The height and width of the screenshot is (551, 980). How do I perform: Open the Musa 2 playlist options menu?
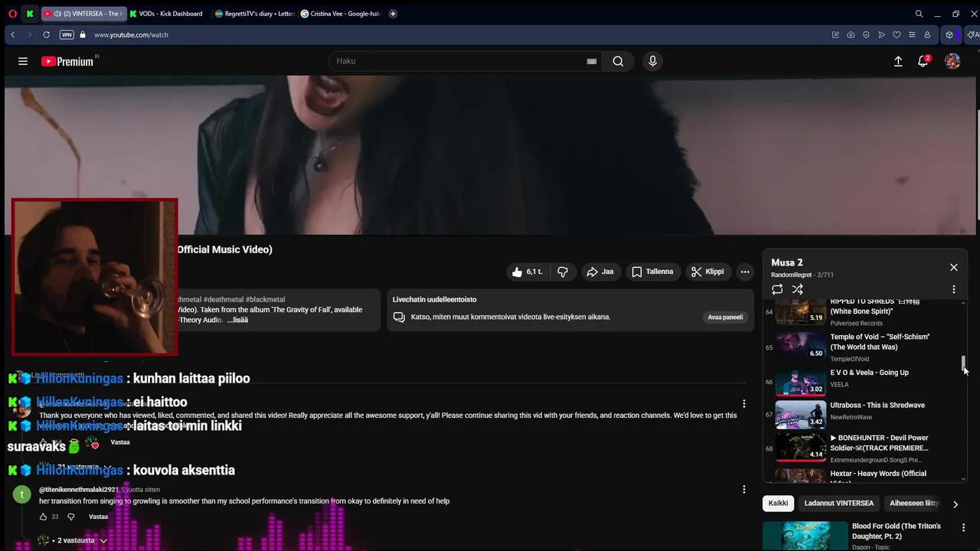[954, 289]
